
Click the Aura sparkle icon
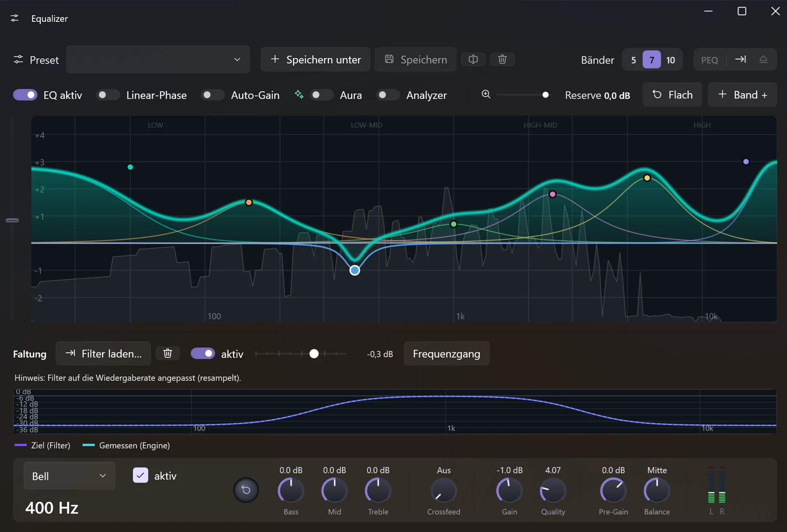(x=299, y=94)
